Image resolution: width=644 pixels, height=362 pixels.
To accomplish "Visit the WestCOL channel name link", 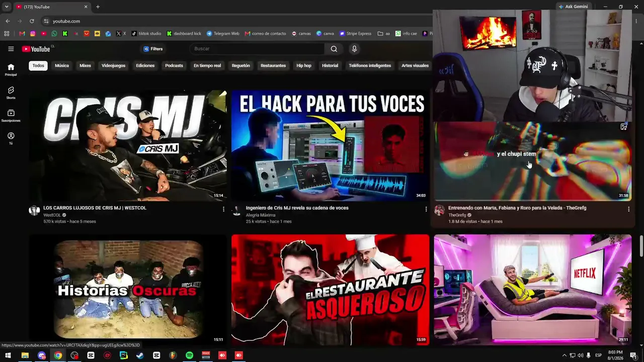I will (x=52, y=215).
